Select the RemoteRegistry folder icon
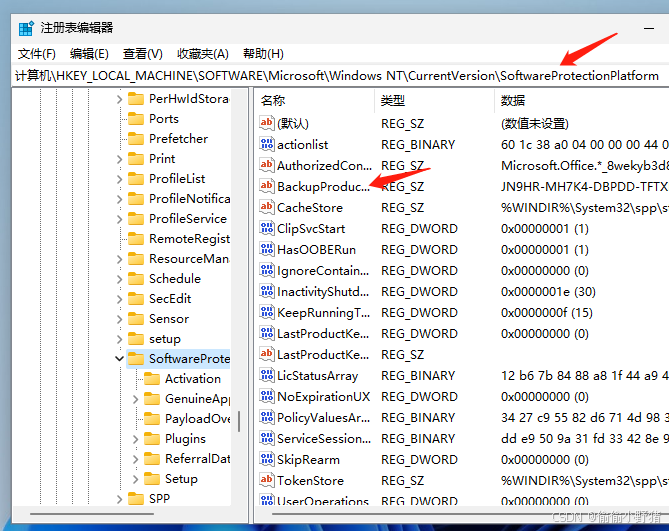The width and height of the screenshot is (669, 531). click(x=136, y=239)
